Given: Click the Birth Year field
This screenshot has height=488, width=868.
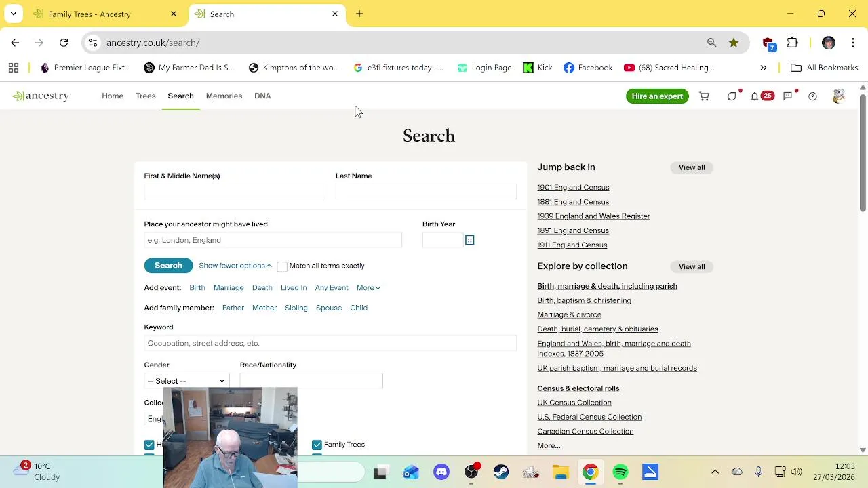Looking at the screenshot, I should click(x=442, y=240).
